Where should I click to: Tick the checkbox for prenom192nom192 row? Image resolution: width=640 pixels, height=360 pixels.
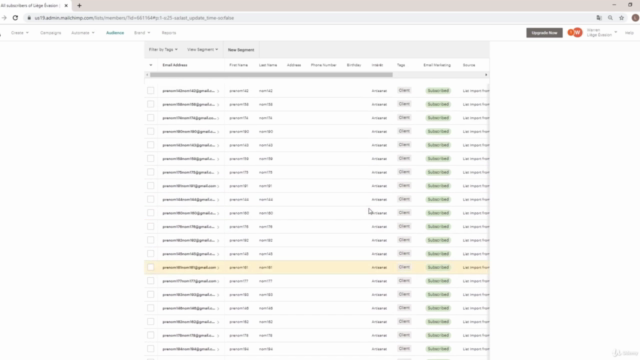click(x=151, y=240)
